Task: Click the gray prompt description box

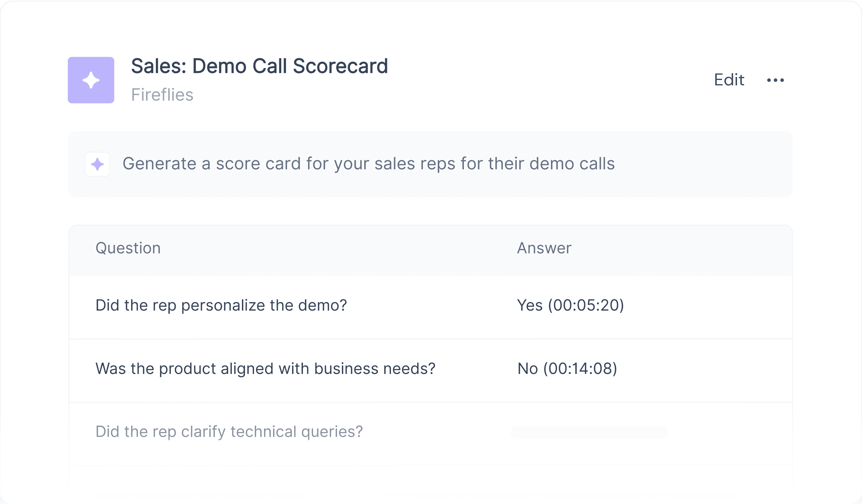Action: [430, 164]
